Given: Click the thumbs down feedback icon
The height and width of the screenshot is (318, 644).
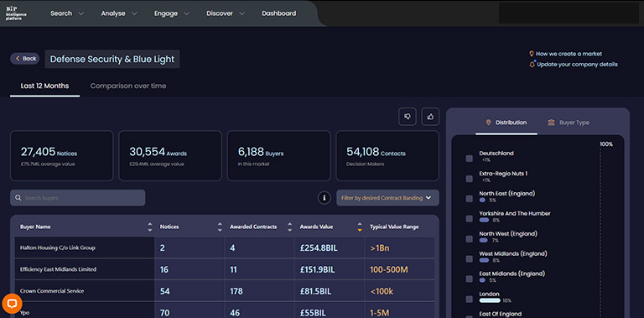Looking at the screenshot, I should pos(408,117).
